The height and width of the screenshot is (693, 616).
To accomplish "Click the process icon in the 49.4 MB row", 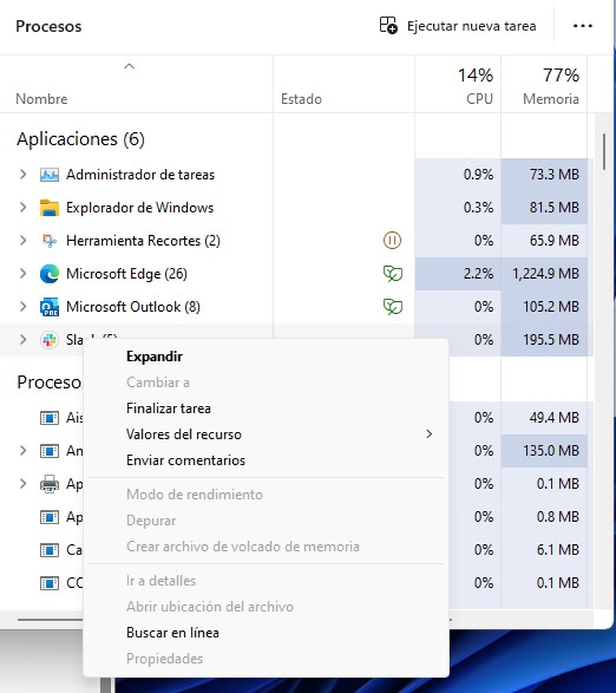I will click(49, 418).
